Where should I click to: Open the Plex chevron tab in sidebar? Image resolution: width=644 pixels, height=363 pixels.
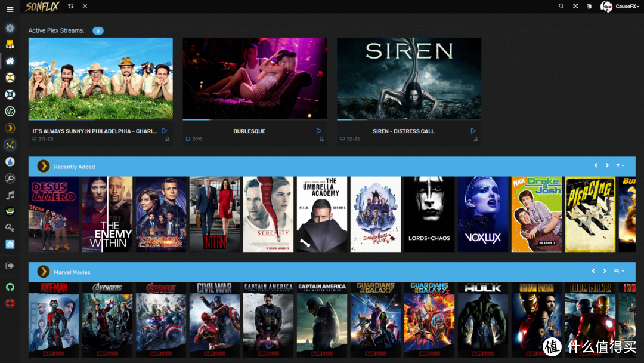click(x=10, y=128)
